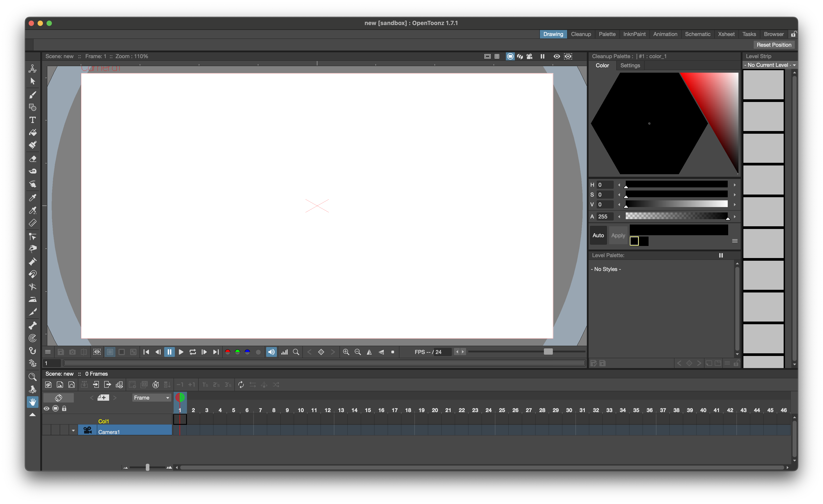The image size is (823, 504).
Task: Select the Style Picker eyedropper tool
Action: pos(32,198)
